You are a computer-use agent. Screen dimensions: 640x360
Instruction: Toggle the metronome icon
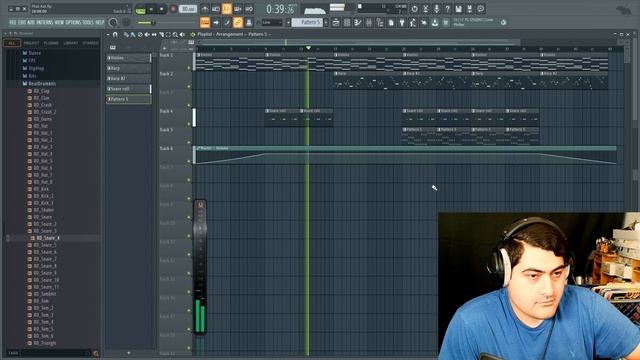coord(205,9)
